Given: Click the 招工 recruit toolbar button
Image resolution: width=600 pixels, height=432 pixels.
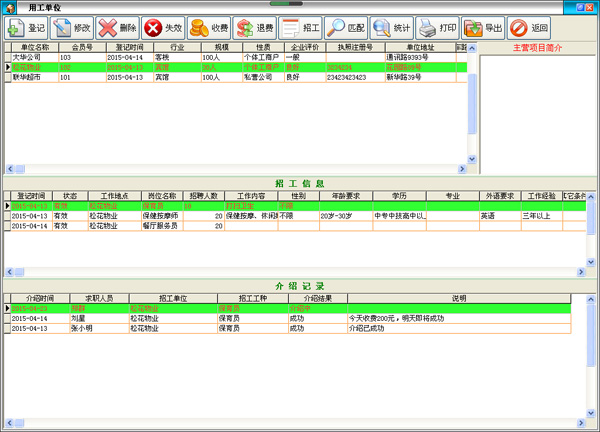Looking at the screenshot, I should click(300, 28).
